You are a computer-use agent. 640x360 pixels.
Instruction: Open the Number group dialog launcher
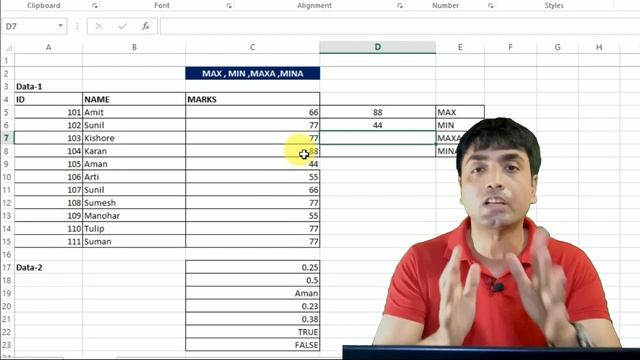pos(491,6)
